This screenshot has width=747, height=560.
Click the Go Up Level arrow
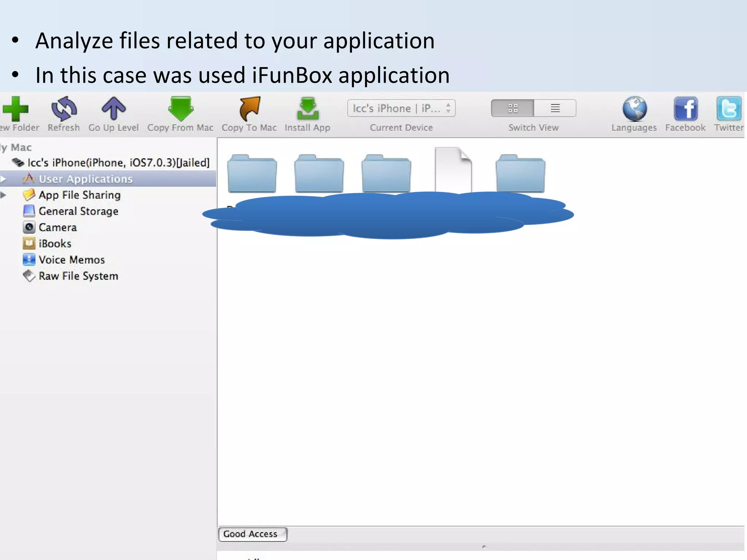(113, 109)
